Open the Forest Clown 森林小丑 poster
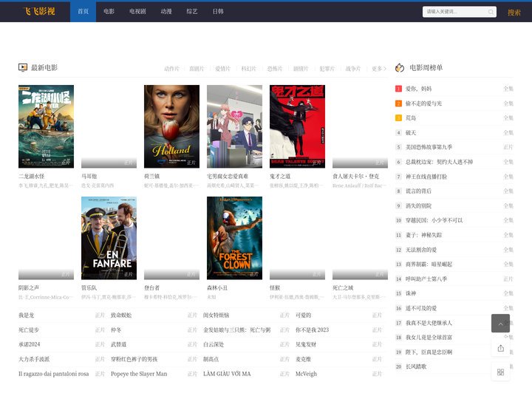 (234, 238)
